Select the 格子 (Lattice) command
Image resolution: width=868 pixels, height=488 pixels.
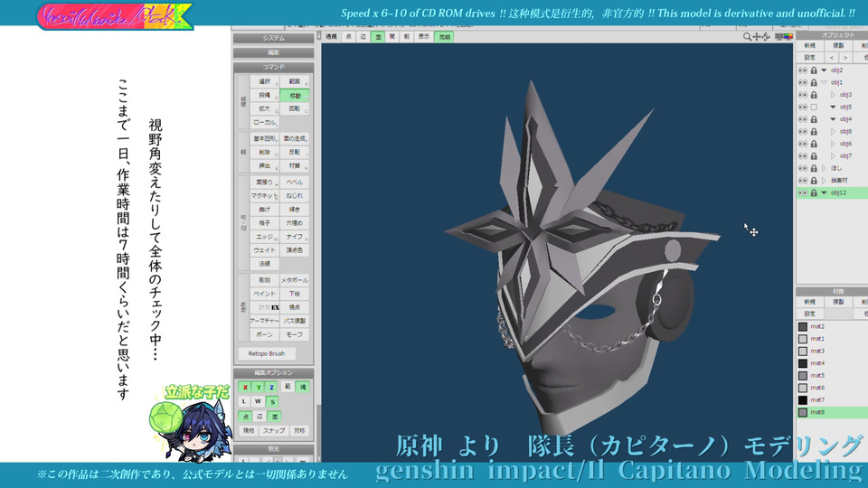(265, 223)
